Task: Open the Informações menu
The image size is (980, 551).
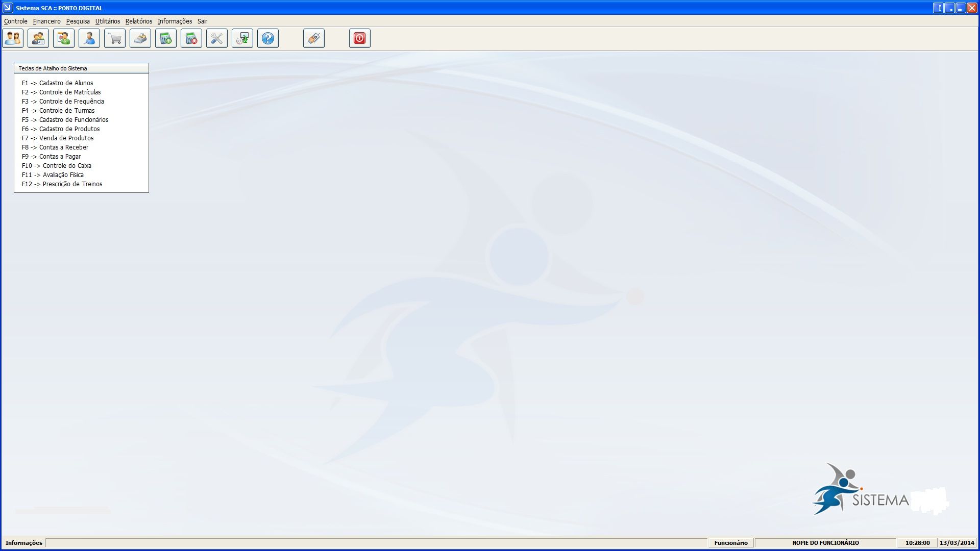Action: click(175, 21)
